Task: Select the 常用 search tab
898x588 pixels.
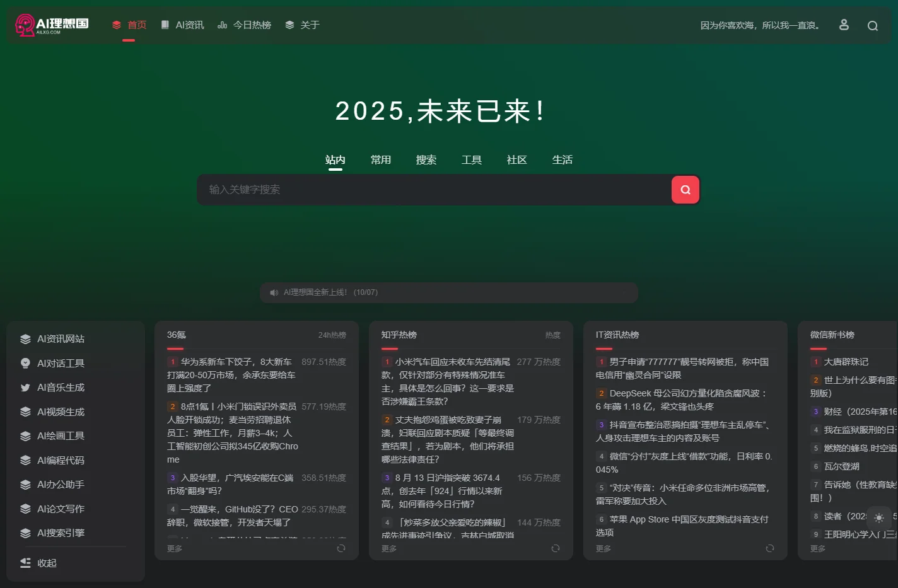Action: pyautogui.click(x=381, y=160)
